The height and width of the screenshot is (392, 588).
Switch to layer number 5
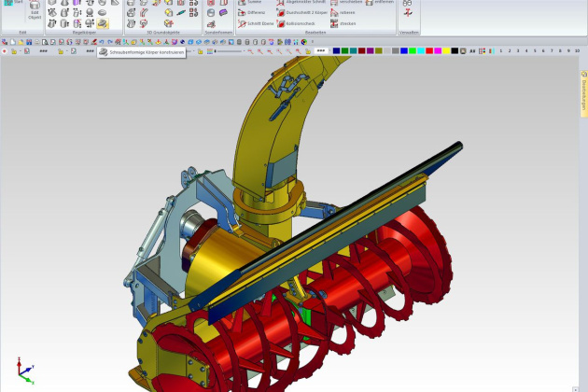pyautogui.click(x=535, y=50)
